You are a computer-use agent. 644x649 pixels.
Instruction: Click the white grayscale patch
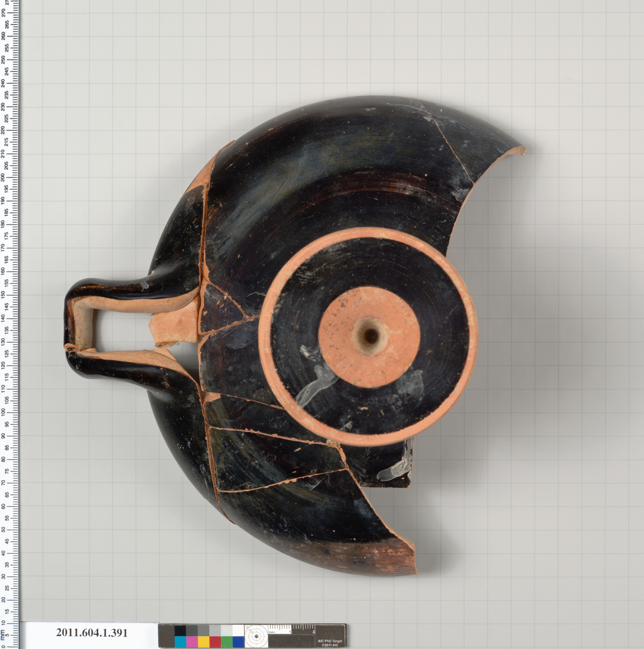click(x=238, y=631)
